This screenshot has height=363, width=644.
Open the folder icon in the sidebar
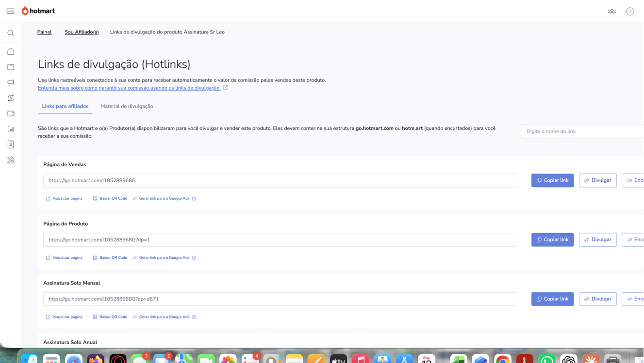click(x=11, y=67)
